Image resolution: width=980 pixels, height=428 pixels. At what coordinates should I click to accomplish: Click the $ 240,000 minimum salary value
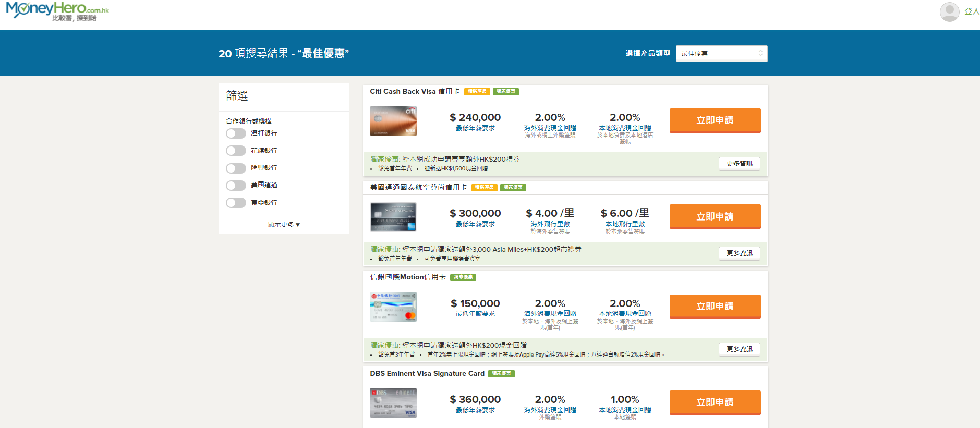475,118
